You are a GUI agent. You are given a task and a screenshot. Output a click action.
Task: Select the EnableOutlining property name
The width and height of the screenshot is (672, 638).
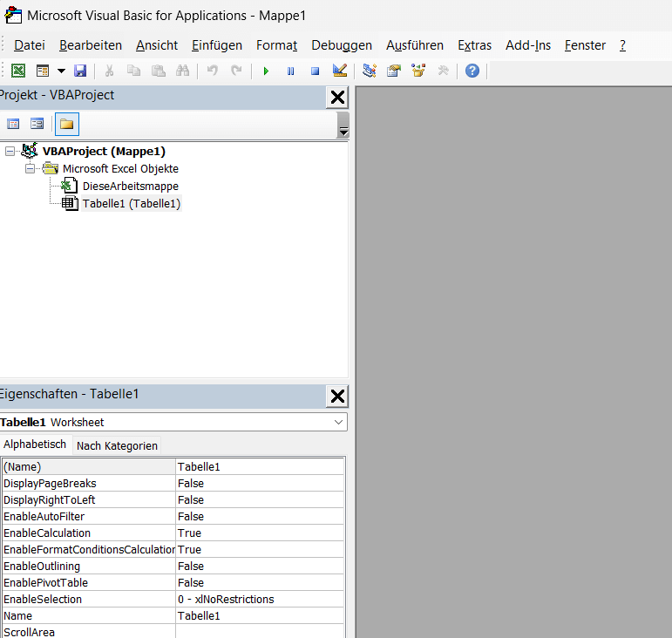89,566
